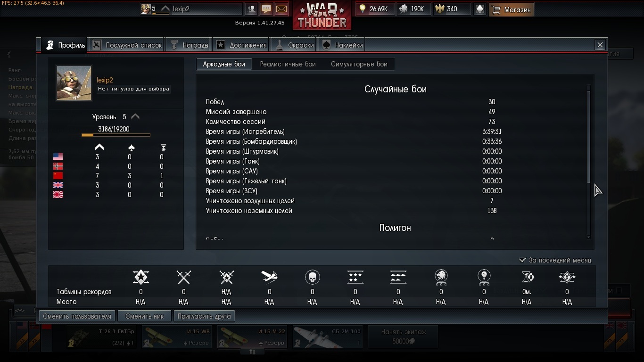Expand the chevron next to lexip2 in top bar
The image size is (644, 362).
coord(165,8)
